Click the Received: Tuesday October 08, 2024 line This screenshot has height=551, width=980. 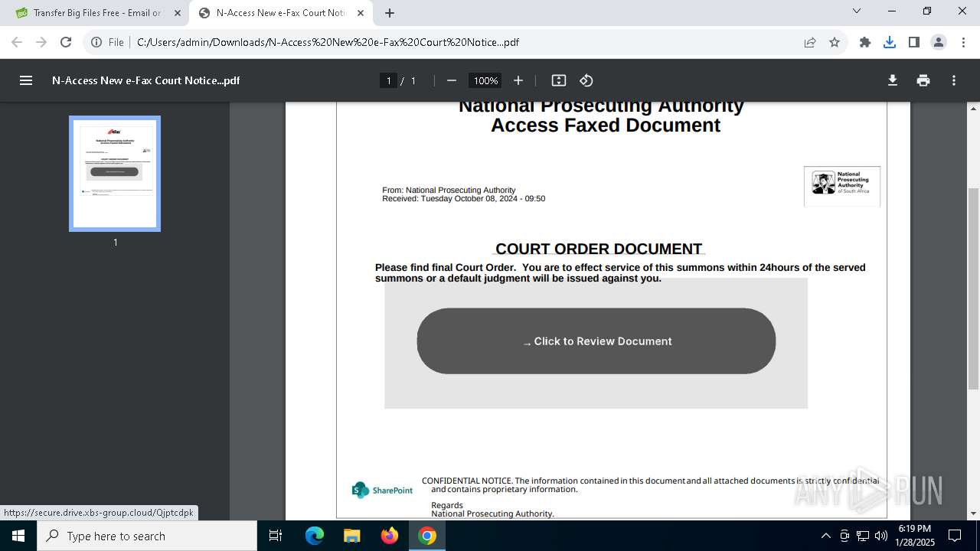464,198
